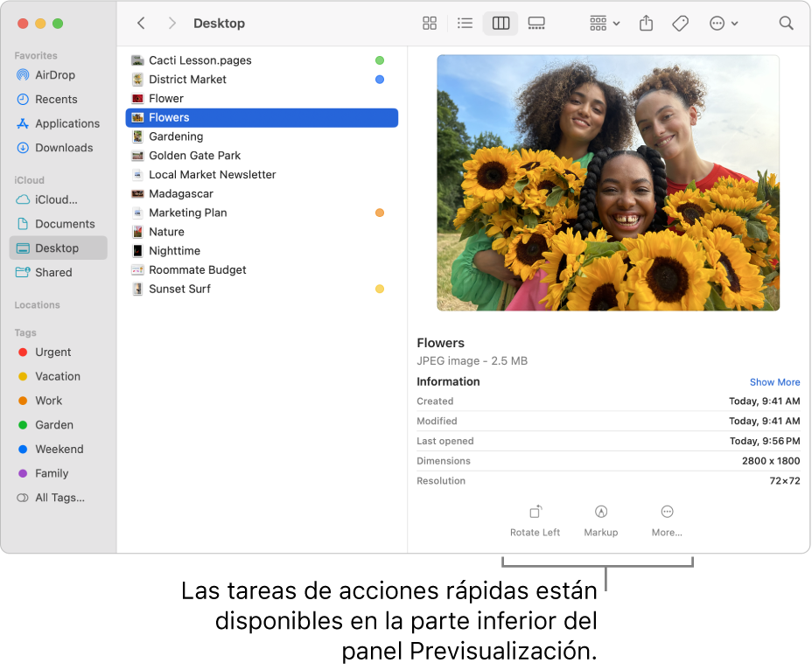Click the Tags section header
812x670 pixels.
click(x=25, y=333)
